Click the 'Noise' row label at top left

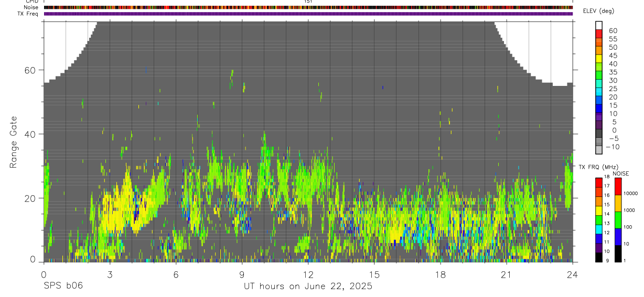[31, 7]
